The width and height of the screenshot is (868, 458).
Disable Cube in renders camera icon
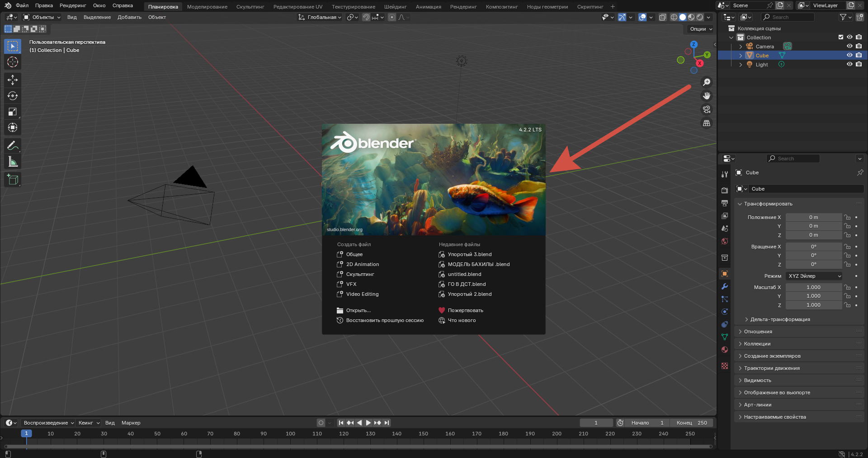point(859,55)
